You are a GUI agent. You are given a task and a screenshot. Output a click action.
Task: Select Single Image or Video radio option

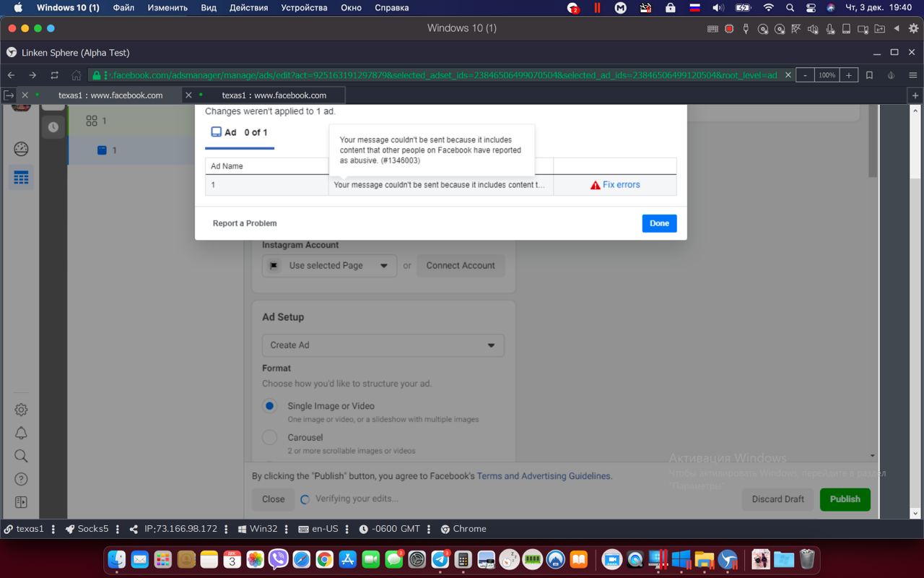click(269, 406)
